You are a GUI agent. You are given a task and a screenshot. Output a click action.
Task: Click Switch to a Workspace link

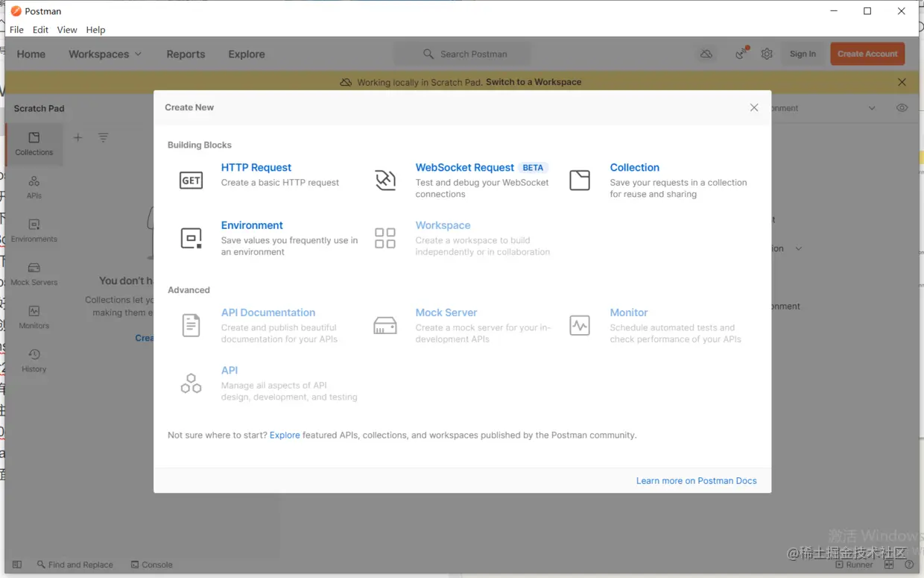534,82
